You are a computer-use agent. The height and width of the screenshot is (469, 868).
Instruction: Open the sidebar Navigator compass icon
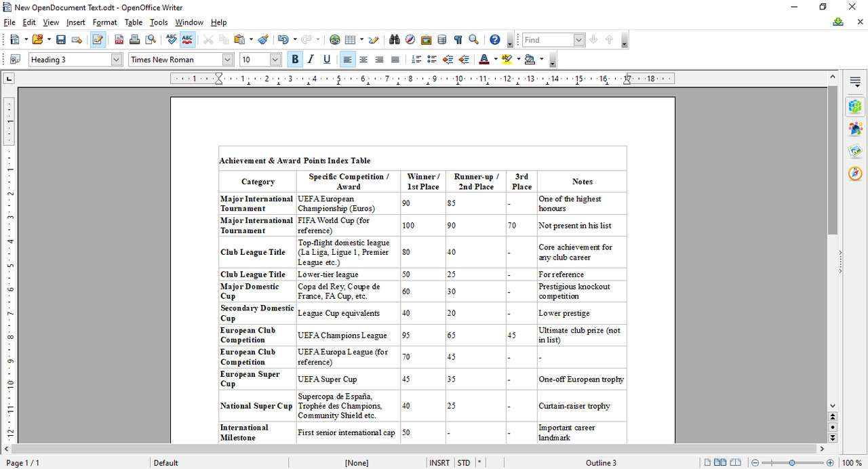pyautogui.click(x=855, y=174)
